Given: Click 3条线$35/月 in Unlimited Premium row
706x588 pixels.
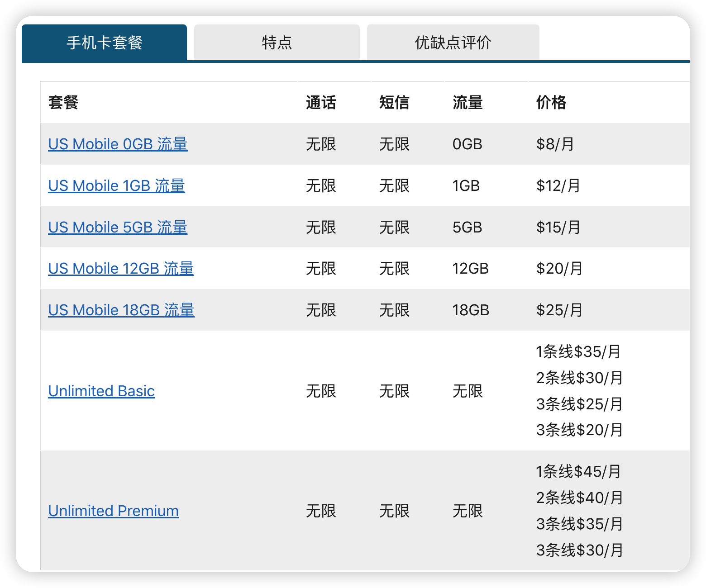Looking at the screenshot, I should click(x=579, y=524).
